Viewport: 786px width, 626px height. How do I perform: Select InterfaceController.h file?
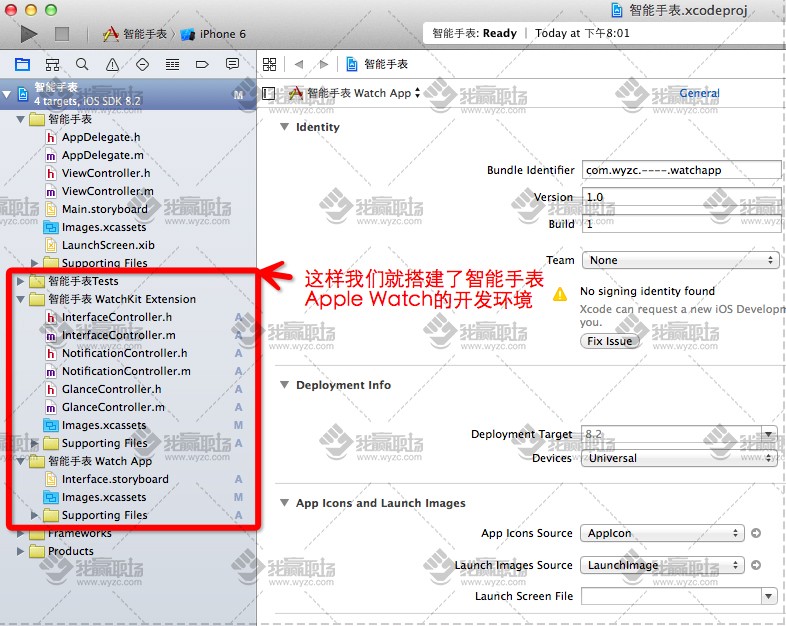(116, 317)
